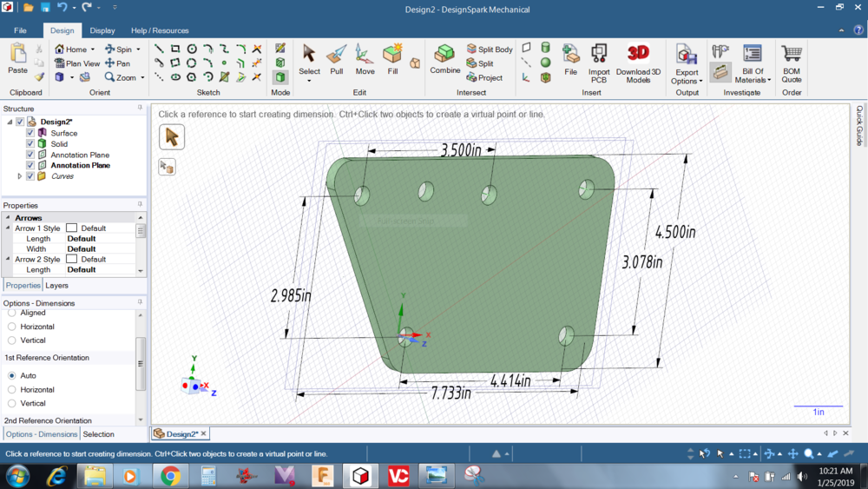The width and height of the screenshot is (868, 489).
Task: Click the Windows Start button
Action: 17,476
